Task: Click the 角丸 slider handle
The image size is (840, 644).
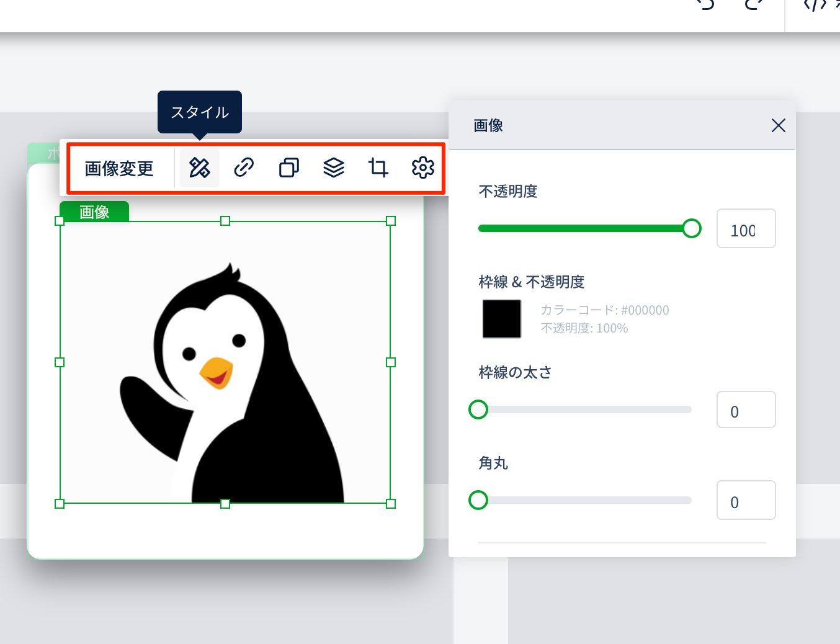Action: point(478,500)
